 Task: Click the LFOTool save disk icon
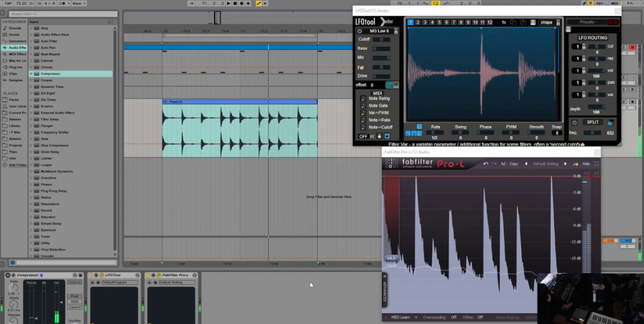pos(533,23)
